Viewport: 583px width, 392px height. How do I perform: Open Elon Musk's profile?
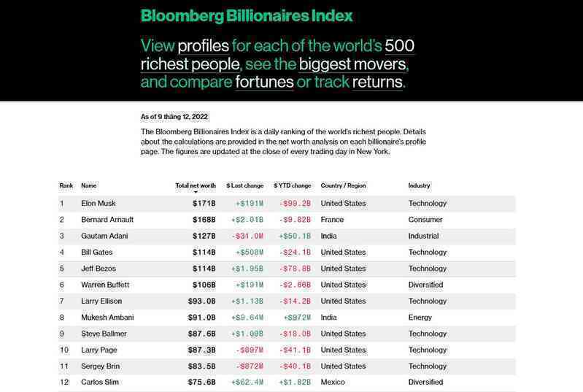click(x=99, y=204)
